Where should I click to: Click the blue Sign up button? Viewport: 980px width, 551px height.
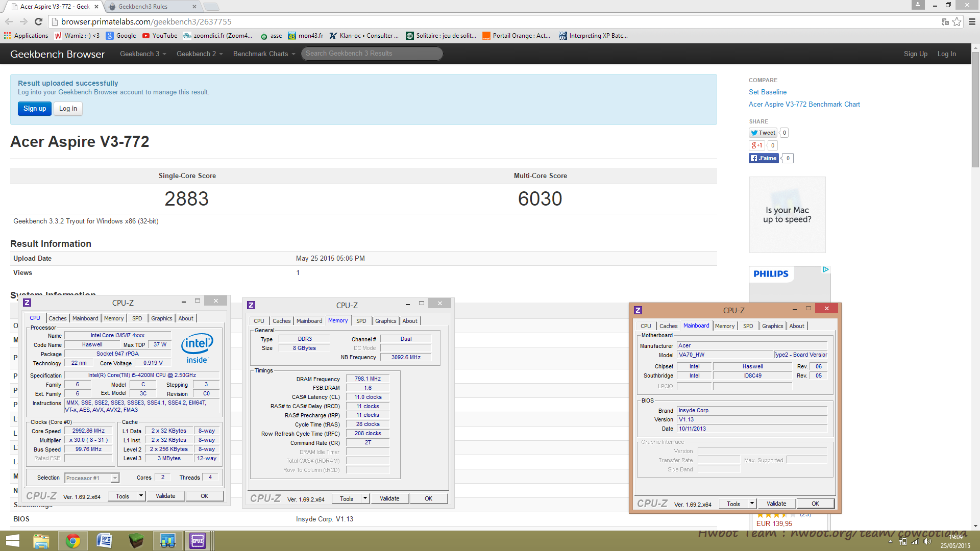click(x=35, y=109)
